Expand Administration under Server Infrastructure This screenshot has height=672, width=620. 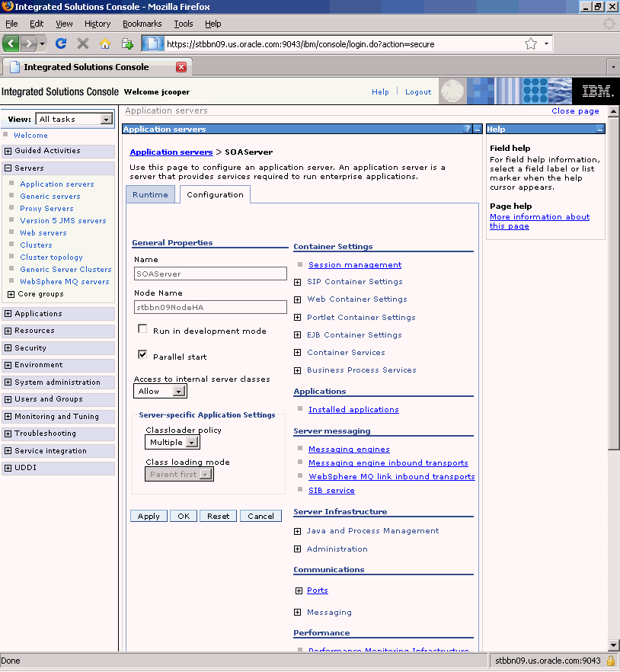click(297, 549)
